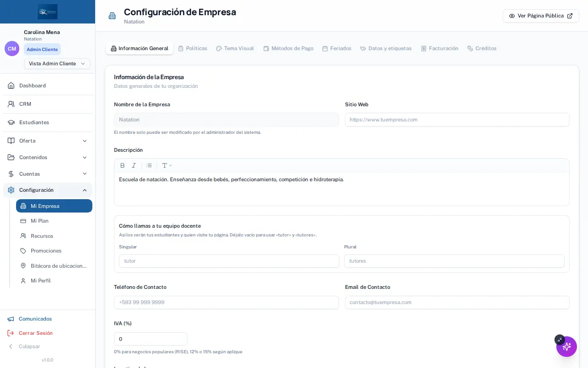Click the Estudiantes graduation cap icon
588x368 pixels.
click(x=11, y=122)
